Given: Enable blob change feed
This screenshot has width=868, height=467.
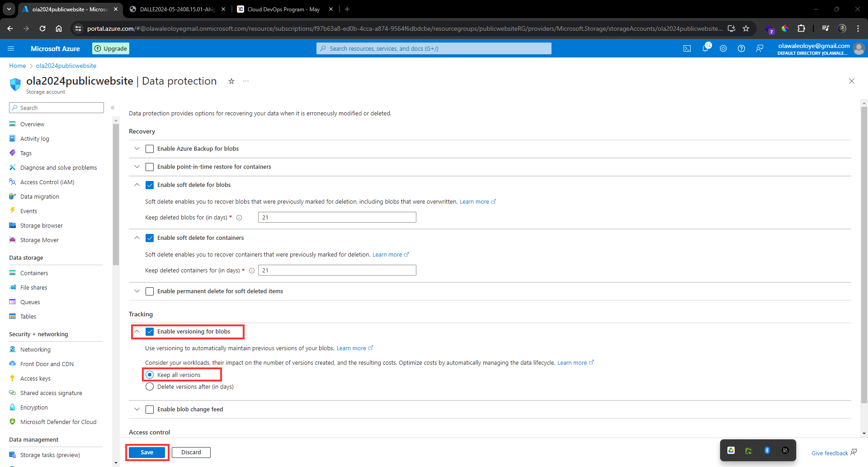Looking at the screenshot, I should point(149,409).
